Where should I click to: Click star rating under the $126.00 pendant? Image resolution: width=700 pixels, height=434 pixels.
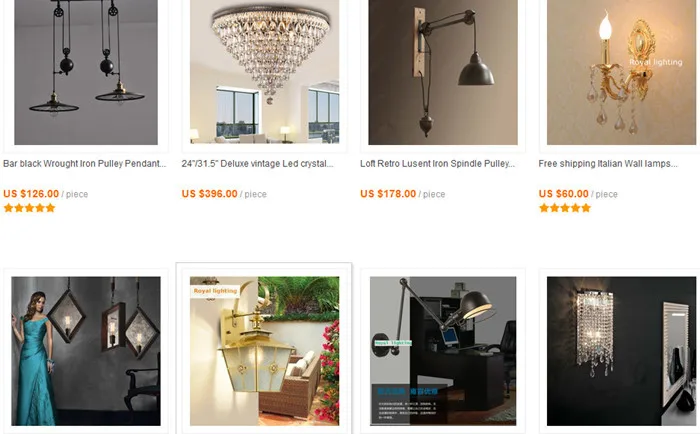29,208
